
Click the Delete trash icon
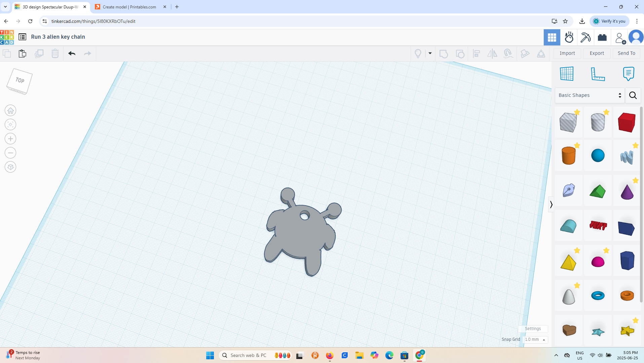click(x=55, y=53)
